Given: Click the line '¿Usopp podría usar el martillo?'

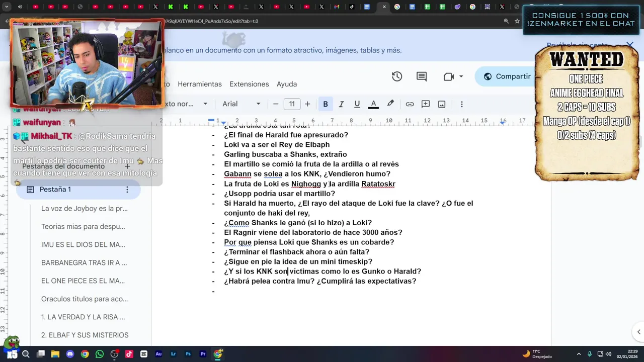Looking at the screenshot, I should coord(279,194).
